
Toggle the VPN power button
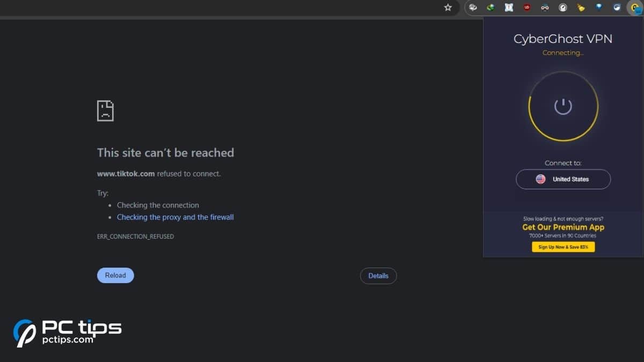click(x=563, y=106)
